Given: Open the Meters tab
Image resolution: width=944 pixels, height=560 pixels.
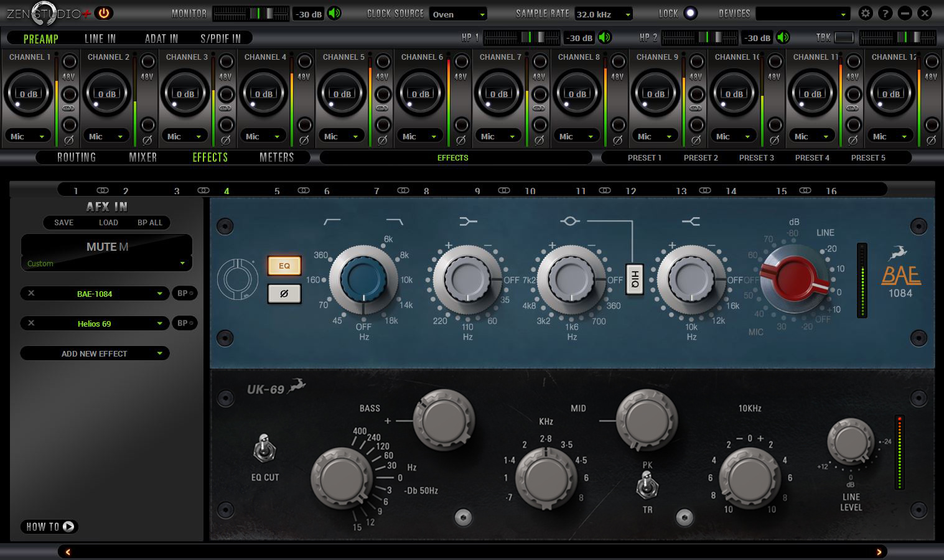Looking at the screenshot, I should [x=276, y=157].
